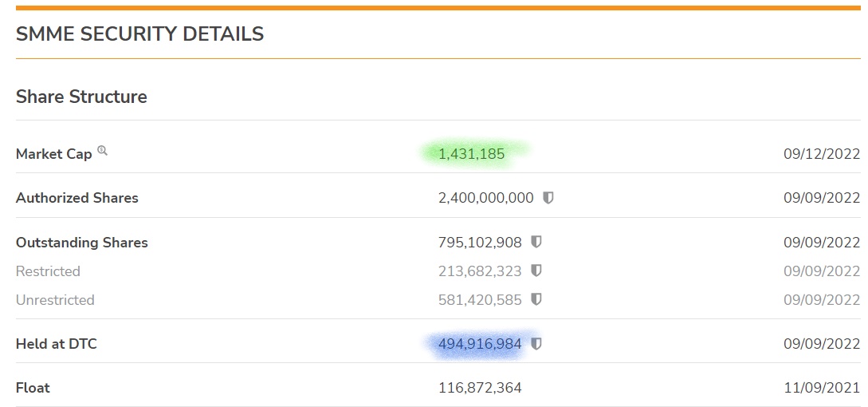This screenshot has height=407, width=868.
Task: Select the Float value 116,872,364
Action: (x=480, y=388)
